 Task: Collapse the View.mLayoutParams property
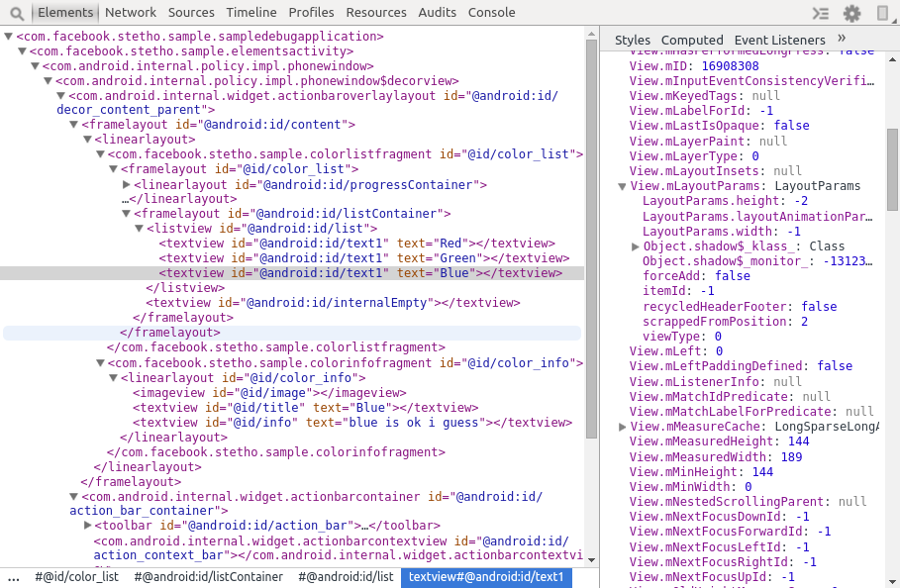(x=622, y=186)
